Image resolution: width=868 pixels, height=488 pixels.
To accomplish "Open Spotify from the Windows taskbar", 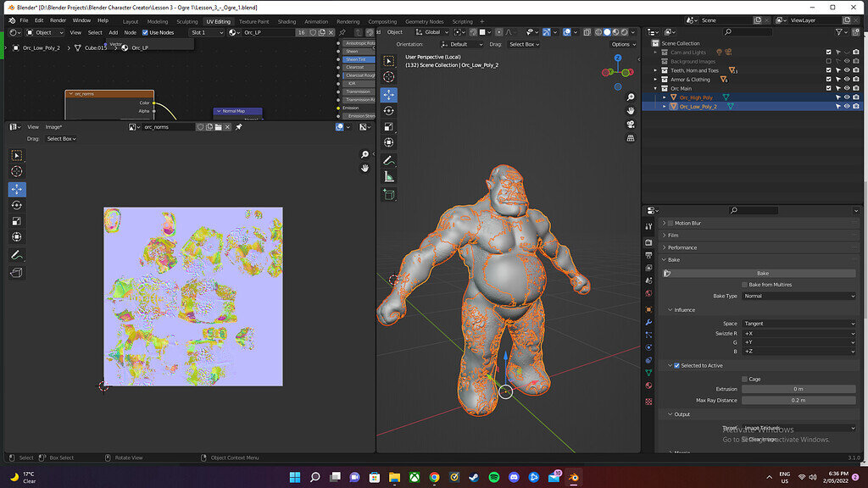I will [494, 477].
